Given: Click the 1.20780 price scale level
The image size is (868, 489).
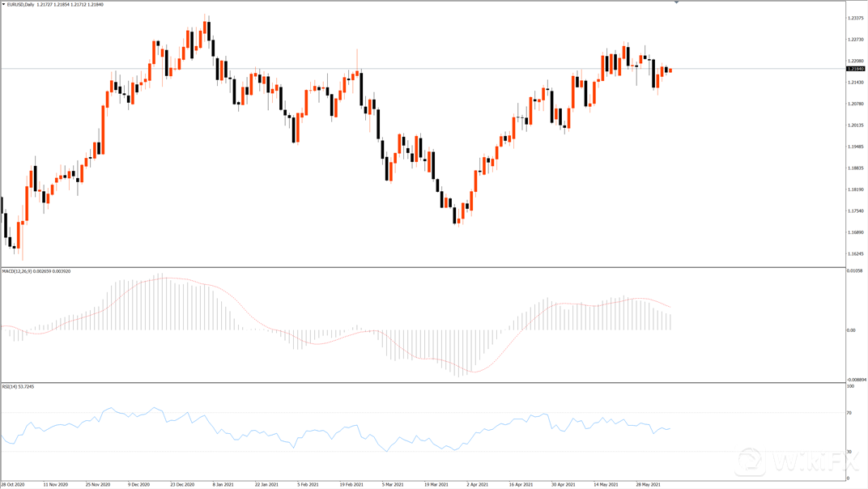Looking at the screenshot, I should coord(854,104).
